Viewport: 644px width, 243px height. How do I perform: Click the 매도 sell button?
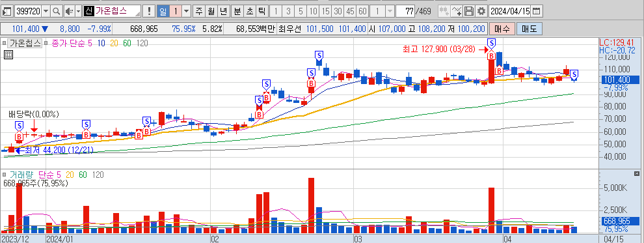point(530,29)
